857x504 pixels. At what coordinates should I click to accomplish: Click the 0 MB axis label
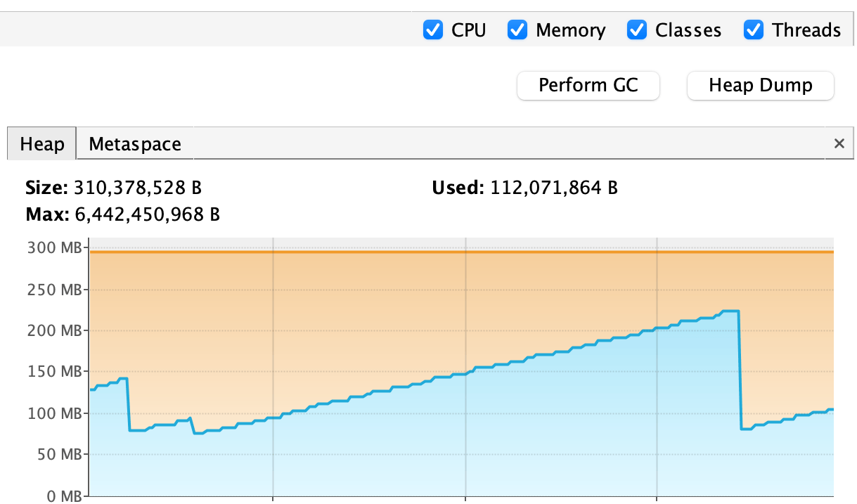click(62, 496)
